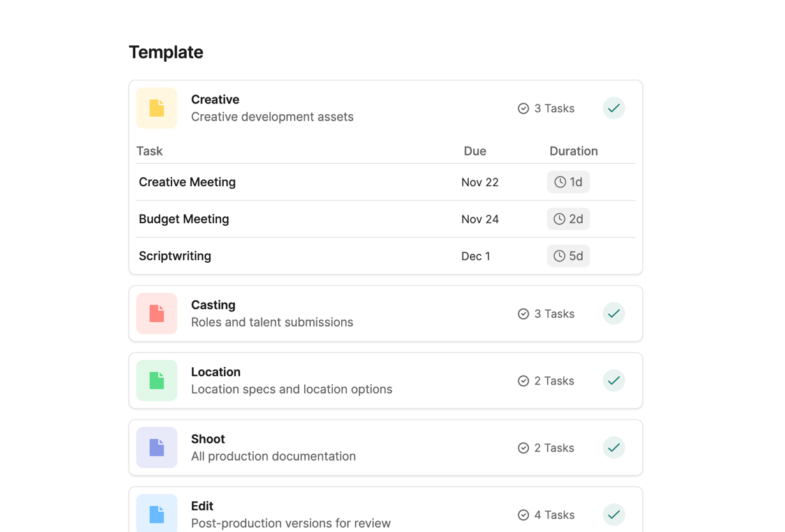Viewport: 785px width, 532px height.
Task: Click the Nov 24 due date
Action: click(x=480, y=219)
